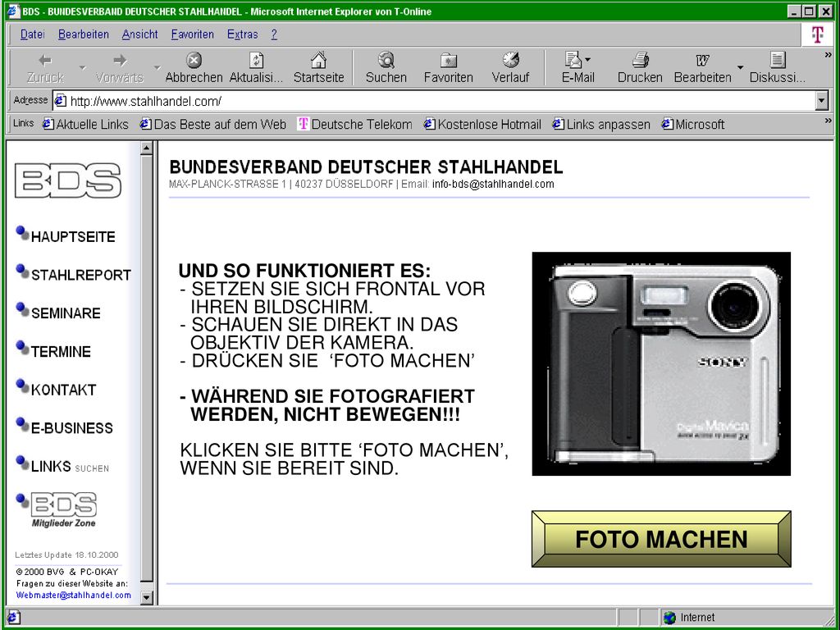Open the LINKS sidebar link
This screenshot has width=840, height=630.
pyautogui.click(x=51, y=466)
